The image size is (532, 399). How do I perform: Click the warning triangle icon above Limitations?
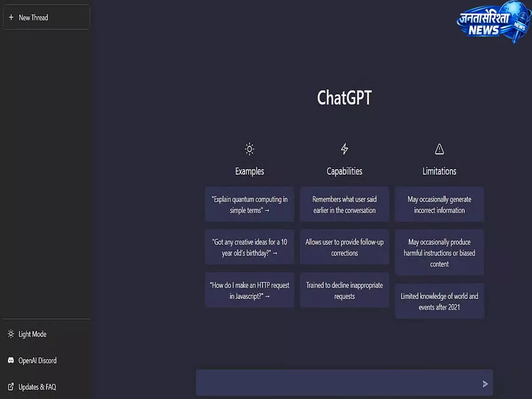(x=439, y=149)
